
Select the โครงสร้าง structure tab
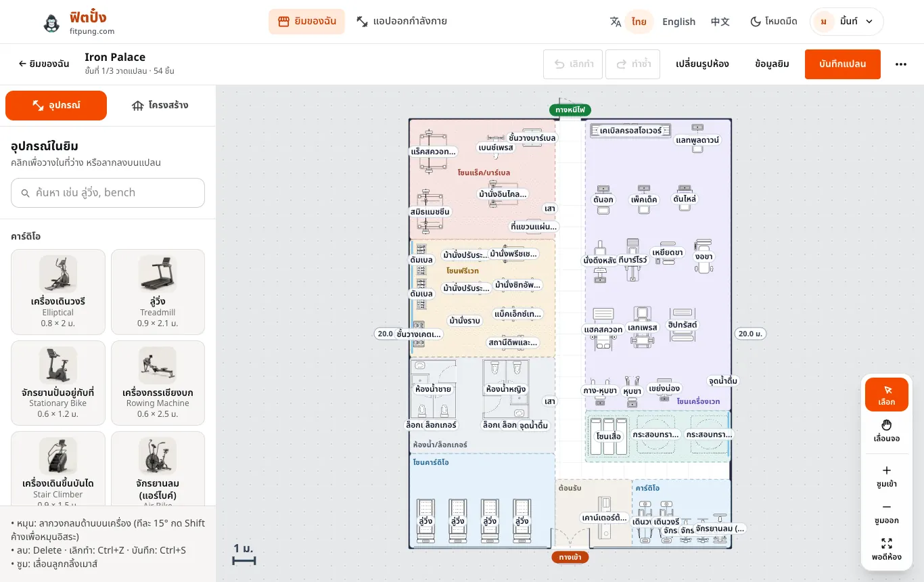tap(160, 106)
